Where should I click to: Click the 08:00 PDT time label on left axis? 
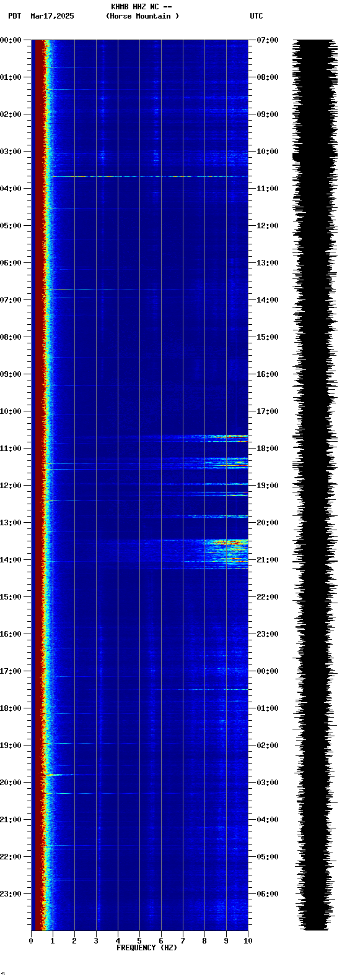click(x=11, y=337)
